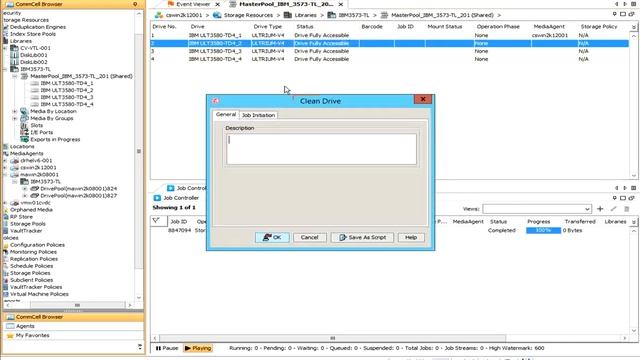This screenshot has height=360, width=640.
Task: Switch to Job Initiation tab
Action: point(258,115)
